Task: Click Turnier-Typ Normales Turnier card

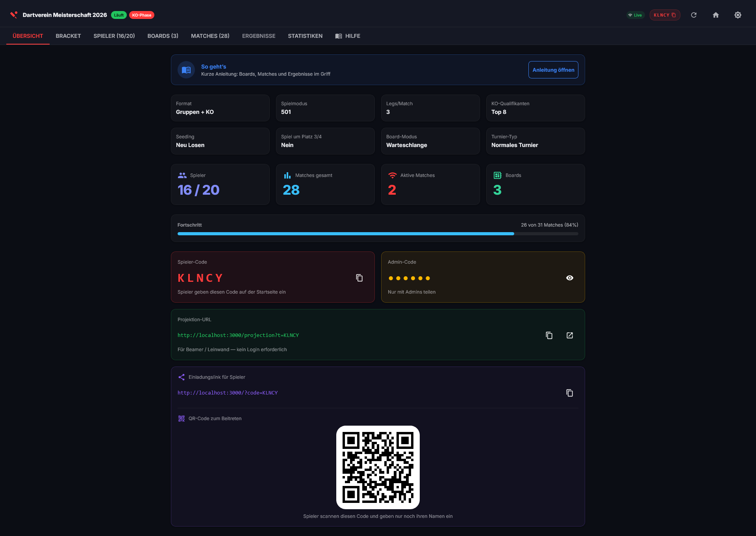Action: 535,141
